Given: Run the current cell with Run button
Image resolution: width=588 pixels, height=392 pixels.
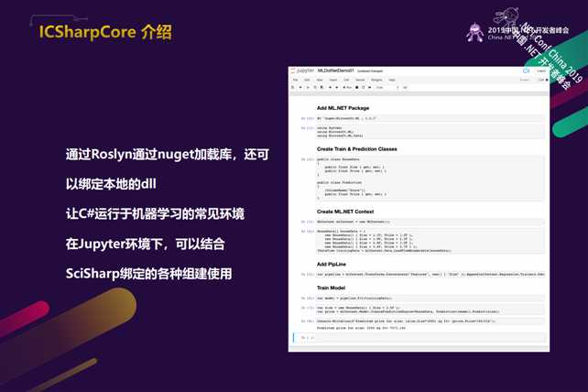Looking at the screenshot, I should coord(348,87).
